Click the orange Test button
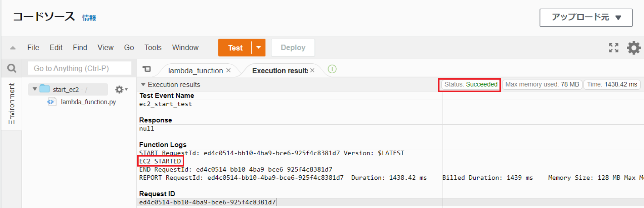This screenshot has height=208, width=644. [235, 48]
